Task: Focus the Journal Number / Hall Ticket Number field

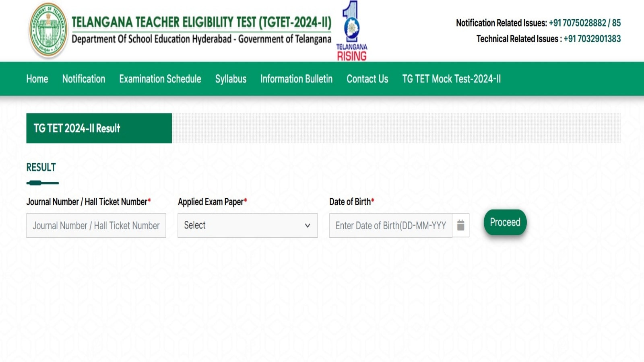Action: click(96, 226)
